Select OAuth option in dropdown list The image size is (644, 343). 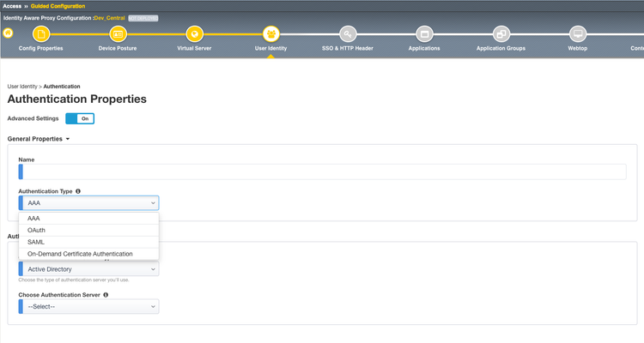click(x=88, y=230)
